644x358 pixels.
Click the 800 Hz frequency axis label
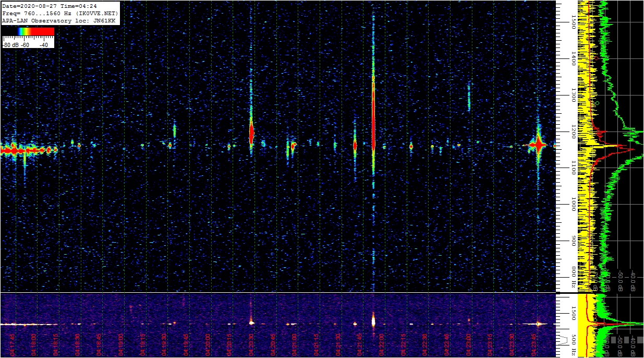coord(573,278)
